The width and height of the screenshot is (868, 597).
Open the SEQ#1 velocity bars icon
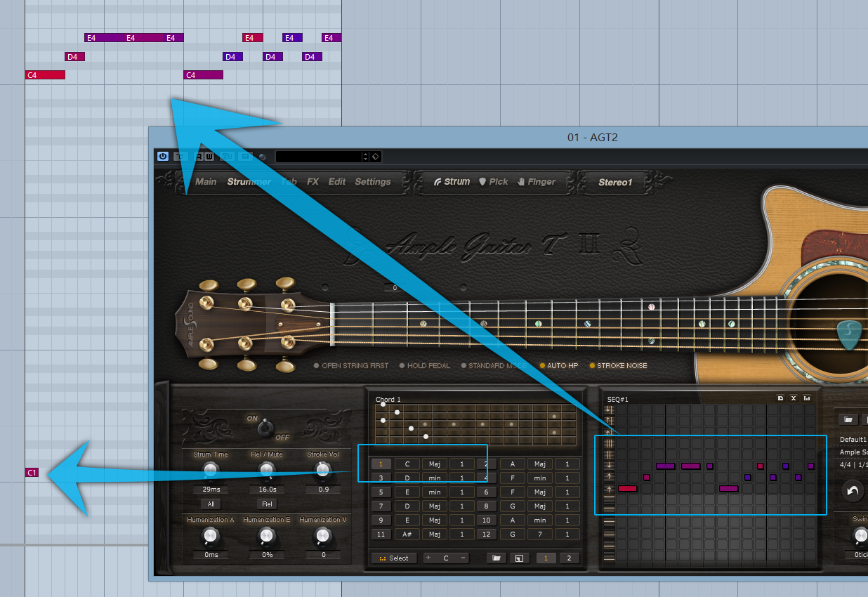[x=807, y=398]
